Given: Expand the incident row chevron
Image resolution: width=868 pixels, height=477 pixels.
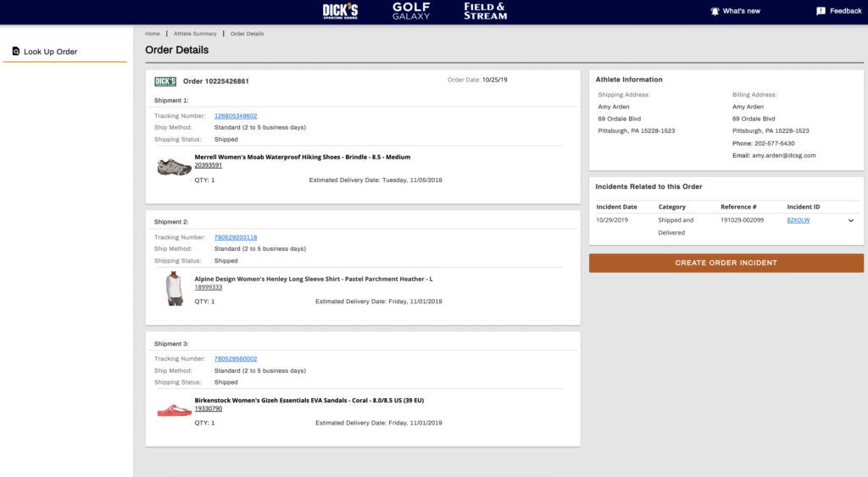Looking at the screenshot, I should [851, 220].
